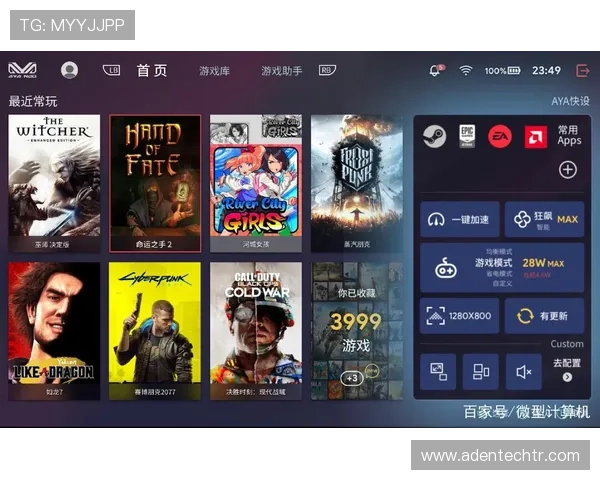This screenshot has height=480, width=600.
Task: Open notifications bell
Action: coord(435,70)
